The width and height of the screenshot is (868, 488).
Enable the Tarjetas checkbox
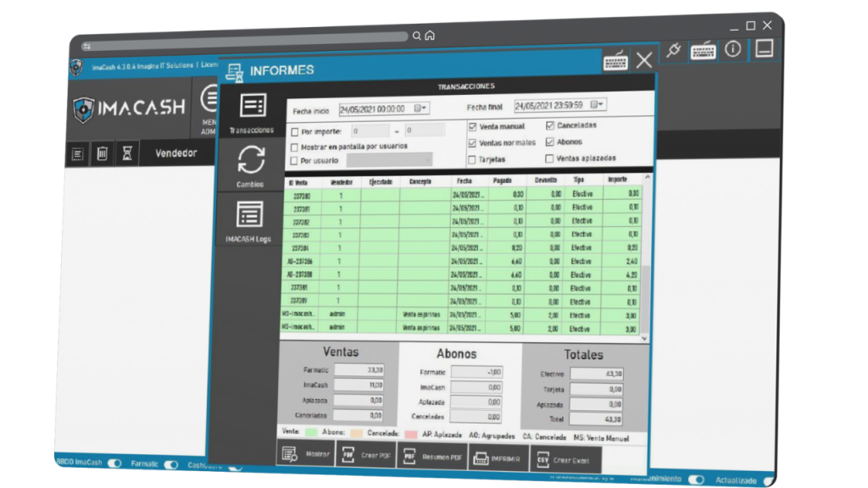[473, 158]
